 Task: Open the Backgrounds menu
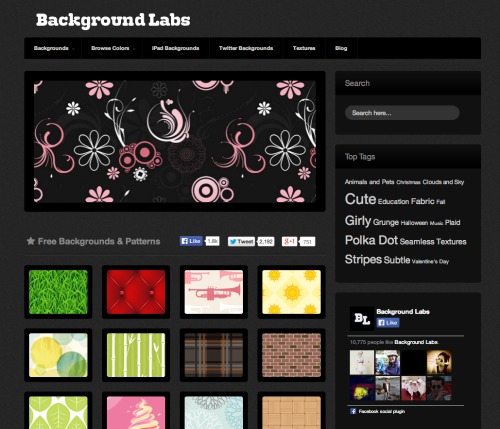click(51, 48)
